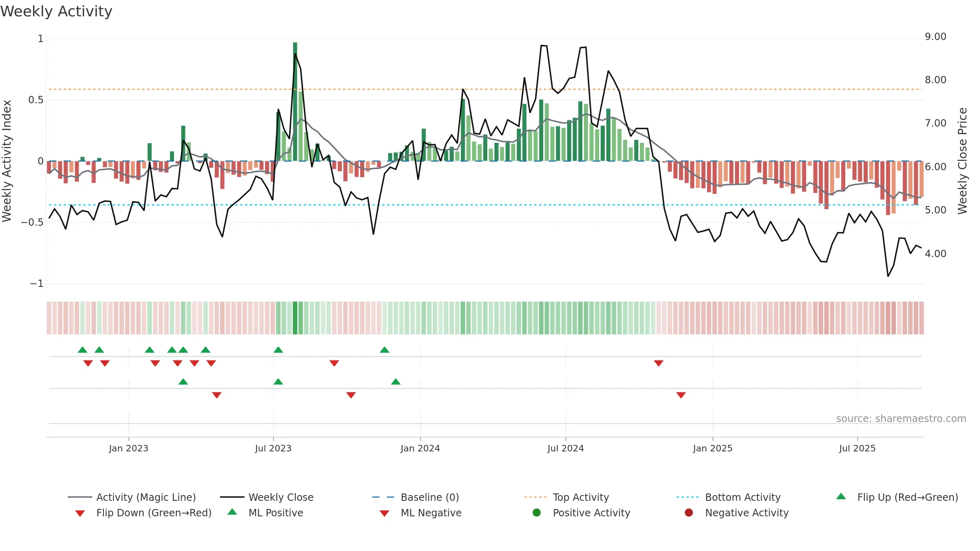Viewport: 980px width, 551px height.
Task: Toggle the ML Negative legend entry
Action: pos(421,513)
